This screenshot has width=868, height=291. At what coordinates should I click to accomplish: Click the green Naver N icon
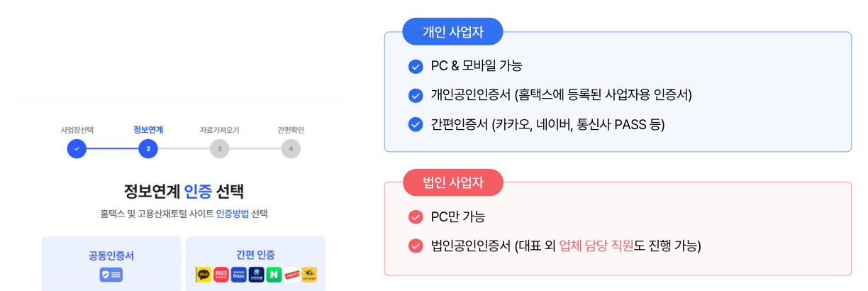(274, 274)
